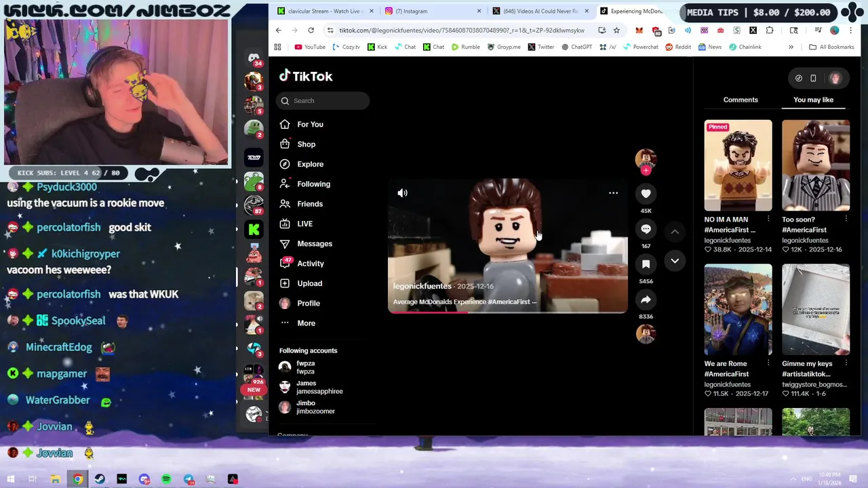The image size is (868, 488).
Task: Open the Gimme my keys video thumbnail
Action: pos(815,310)
